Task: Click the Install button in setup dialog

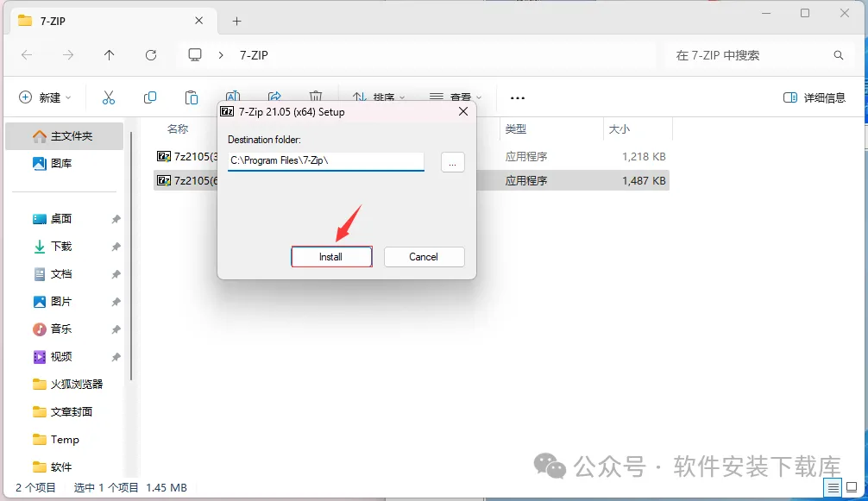Action: pyautogui.click(x=331, y=257)
